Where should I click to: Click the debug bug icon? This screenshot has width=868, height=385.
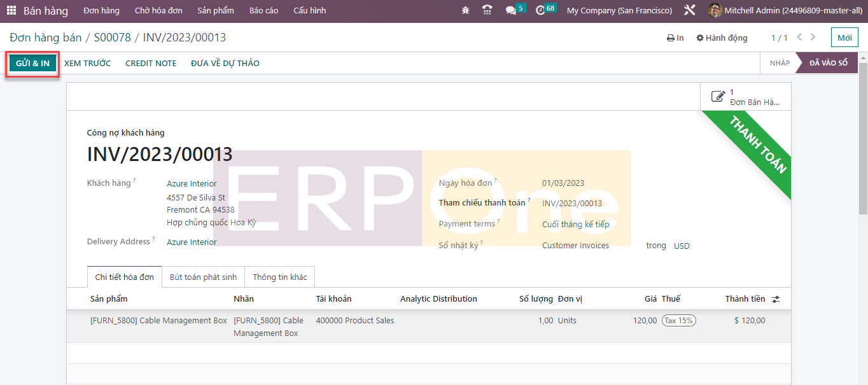[466, 11]
